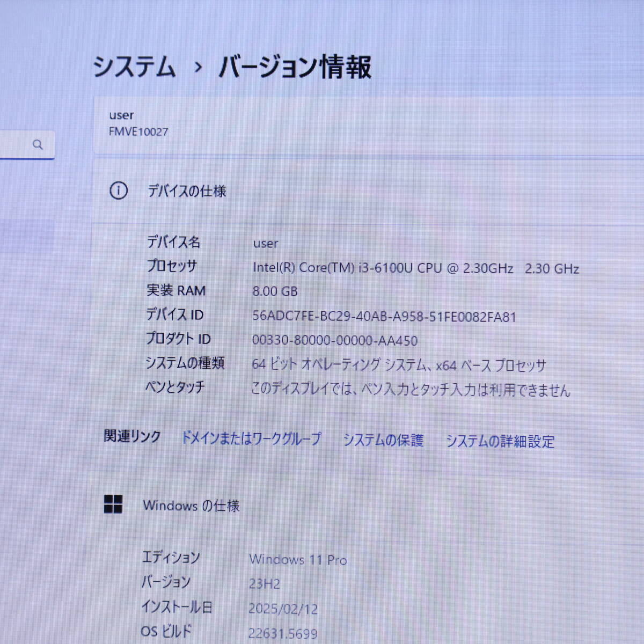
Task: Click the バージョン情報 page title
Action: (x=295, y=67)
